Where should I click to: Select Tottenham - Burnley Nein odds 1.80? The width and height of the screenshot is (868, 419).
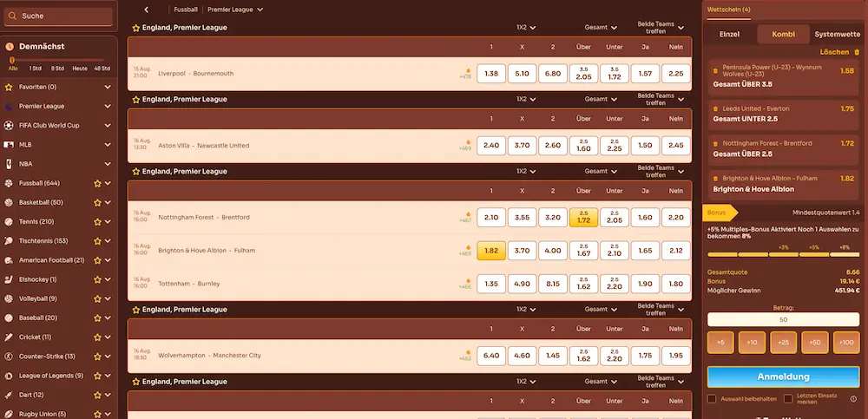coord(676,284)
